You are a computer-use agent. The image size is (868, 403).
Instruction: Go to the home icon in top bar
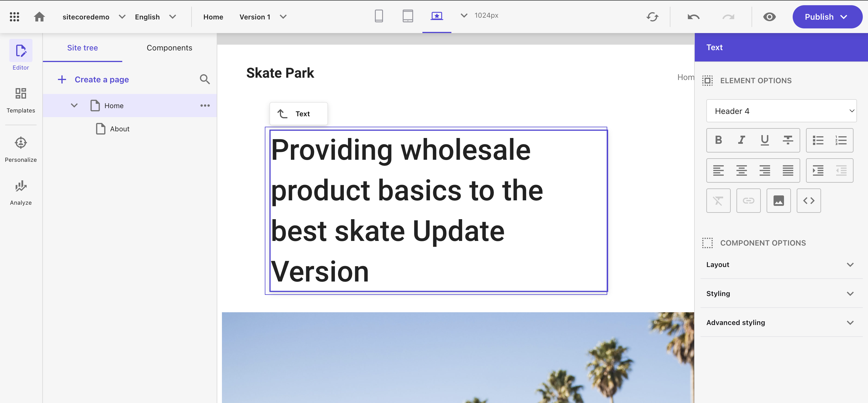pyautogui.click(x=39, y=17)
